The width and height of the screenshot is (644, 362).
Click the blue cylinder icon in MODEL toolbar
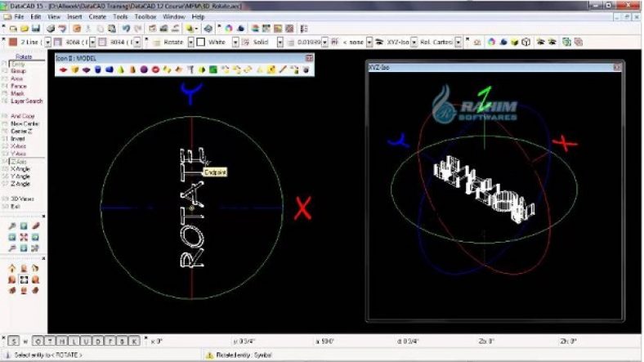[x=97, y=69]
